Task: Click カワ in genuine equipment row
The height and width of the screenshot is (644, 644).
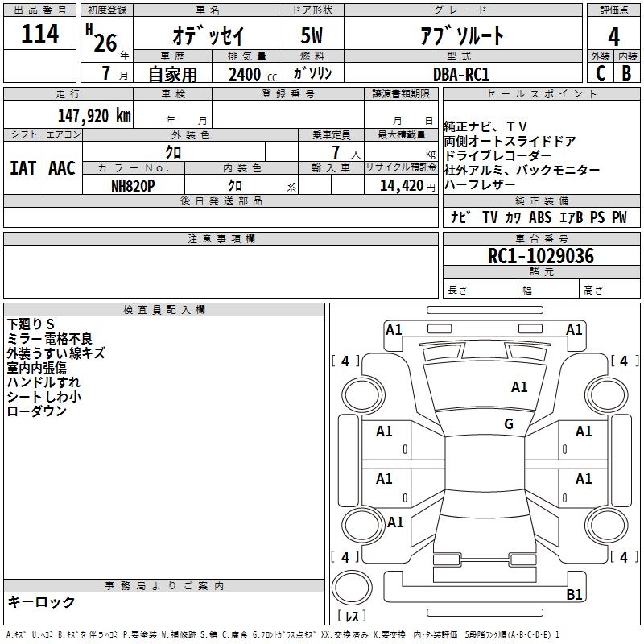Action: pyautogui.click(x=513, y=217)
